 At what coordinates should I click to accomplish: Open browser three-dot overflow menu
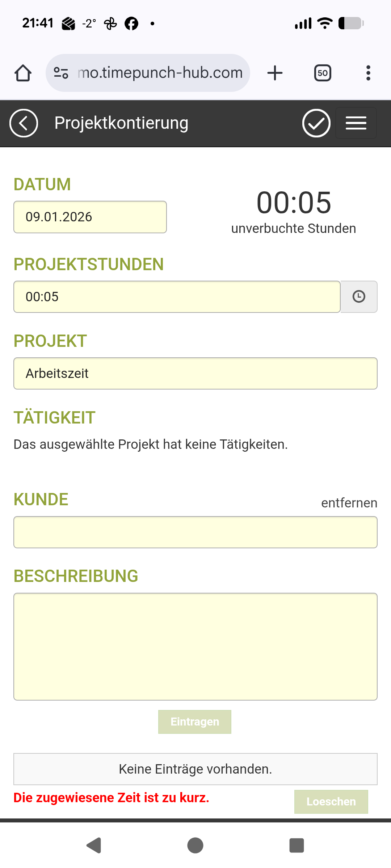(368, 73)
